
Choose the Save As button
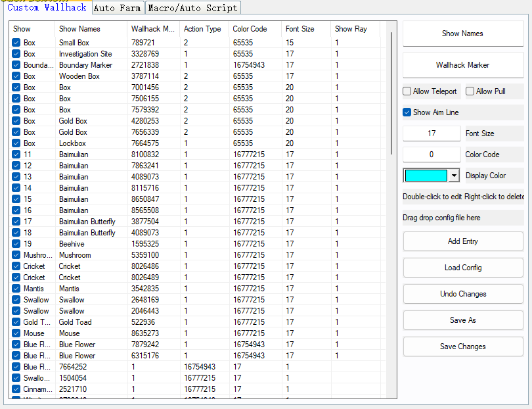pos(462,320)
